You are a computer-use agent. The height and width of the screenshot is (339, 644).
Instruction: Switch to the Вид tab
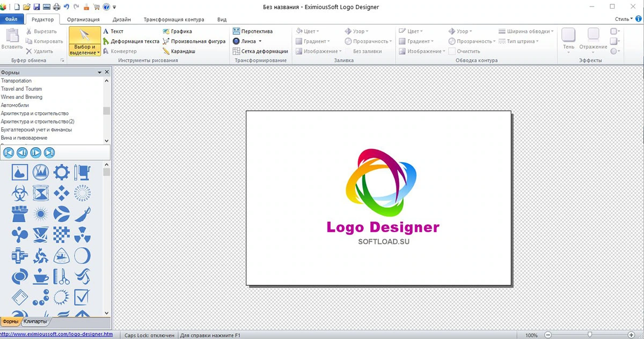point(222,19)
